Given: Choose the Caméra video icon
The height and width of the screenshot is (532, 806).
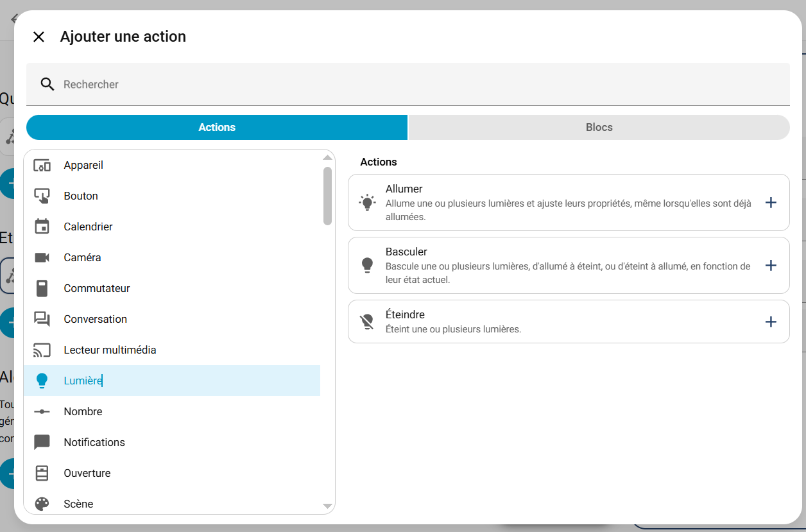Looking at the screenshot, I should 42,258.
